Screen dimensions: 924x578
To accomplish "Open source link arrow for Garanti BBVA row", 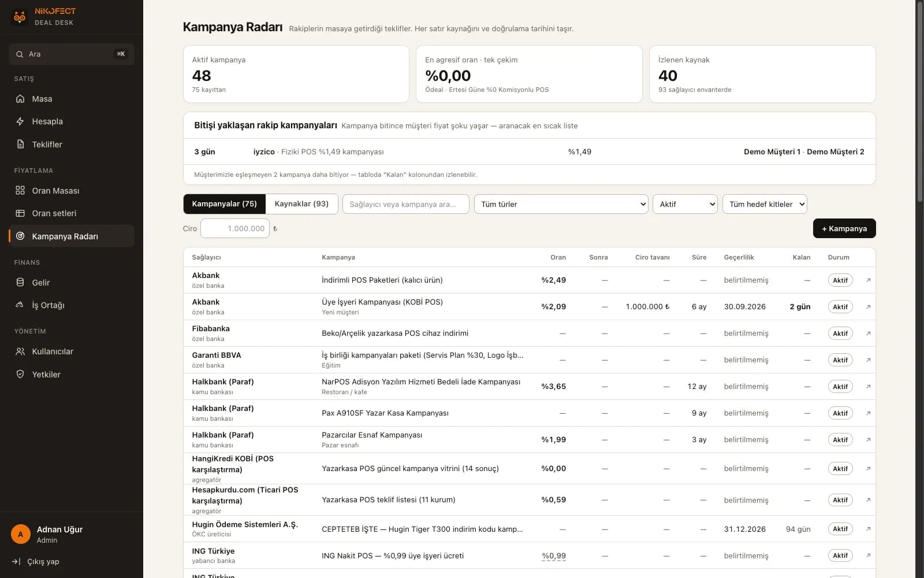I will [868, 360].
